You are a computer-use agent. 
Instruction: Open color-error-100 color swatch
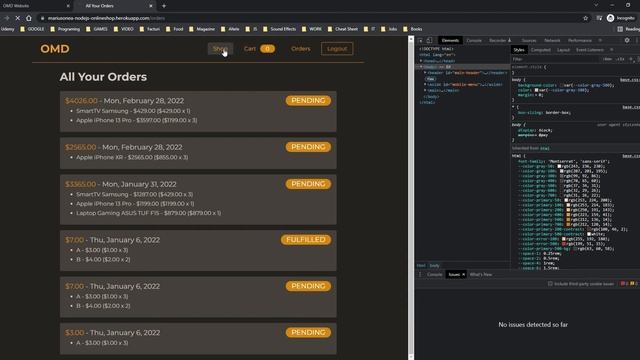pyautogui.click(x=564, y=239)
